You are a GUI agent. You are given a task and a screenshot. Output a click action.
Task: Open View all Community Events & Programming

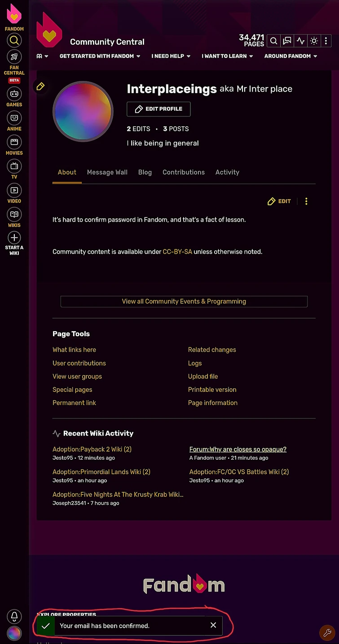pos(184,301)
